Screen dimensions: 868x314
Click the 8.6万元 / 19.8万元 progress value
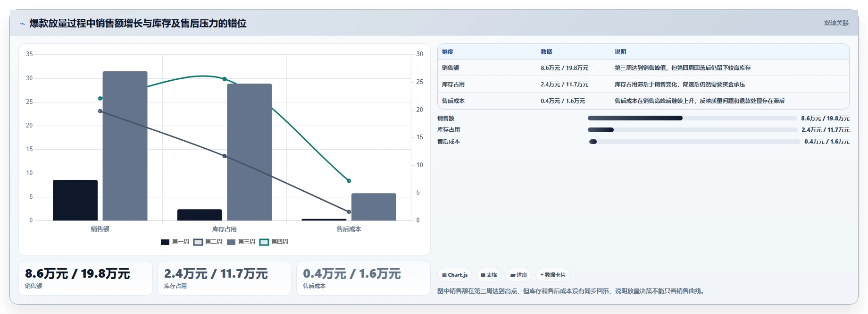(825, 119)
